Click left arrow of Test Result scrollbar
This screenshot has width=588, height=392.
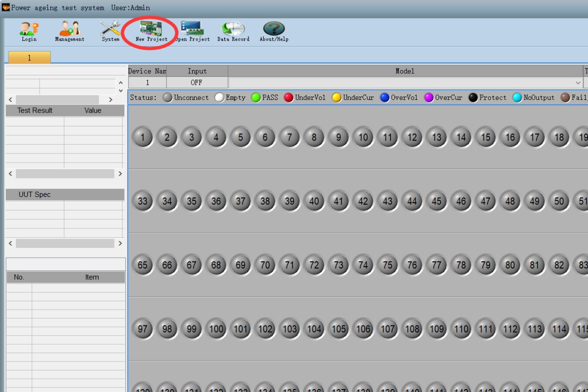tap(11, 174)
